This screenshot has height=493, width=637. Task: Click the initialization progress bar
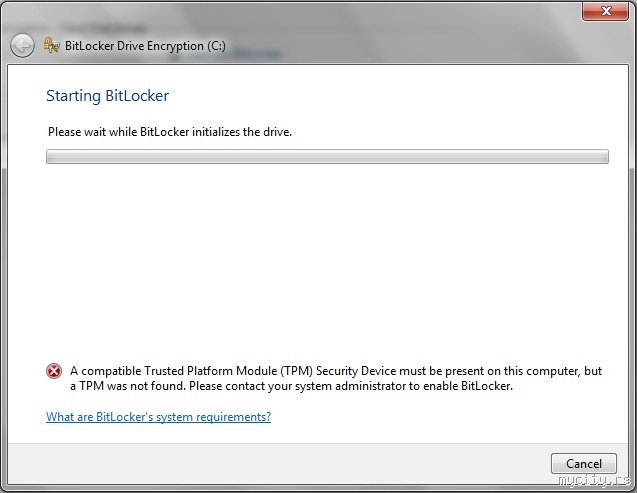[x=327, y=157]
